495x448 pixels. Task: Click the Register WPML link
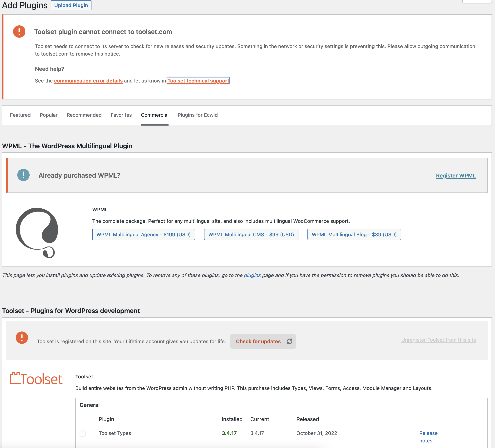point(456,176)
